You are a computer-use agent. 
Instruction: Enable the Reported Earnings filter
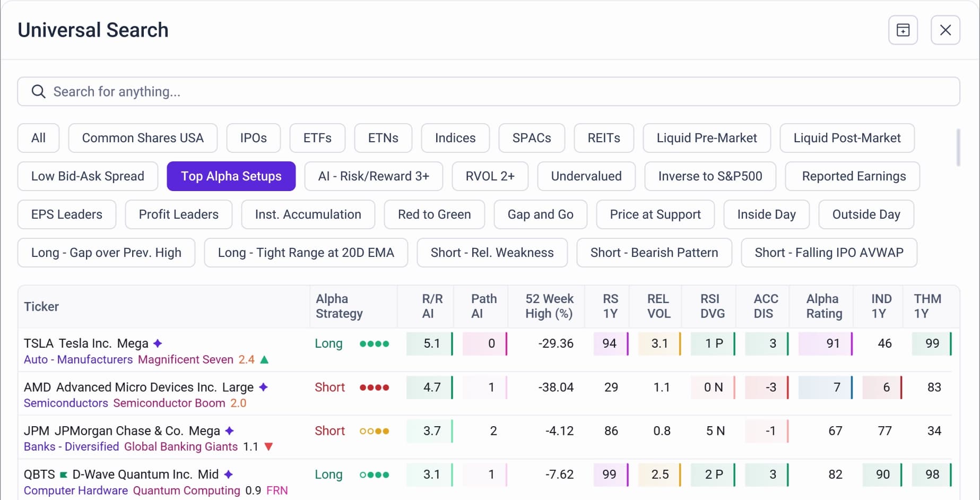[x=852, y=176]
